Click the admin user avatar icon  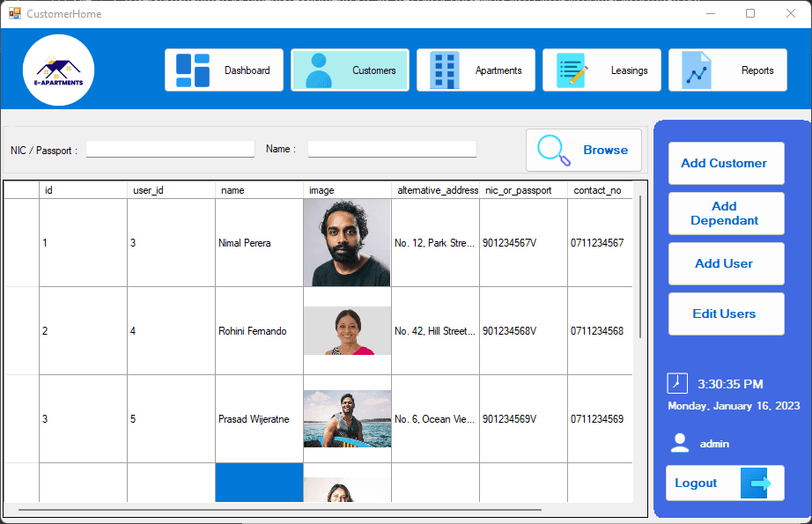[679, 443]
